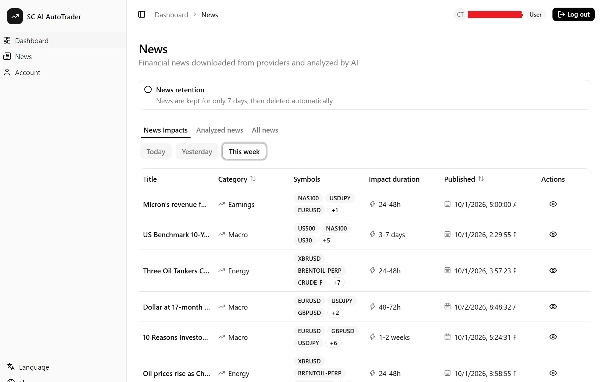This screenshot has width=600, height=382.
Task: Switch to the All news tab
Action: pyautogui.click(x=265, y=130)
